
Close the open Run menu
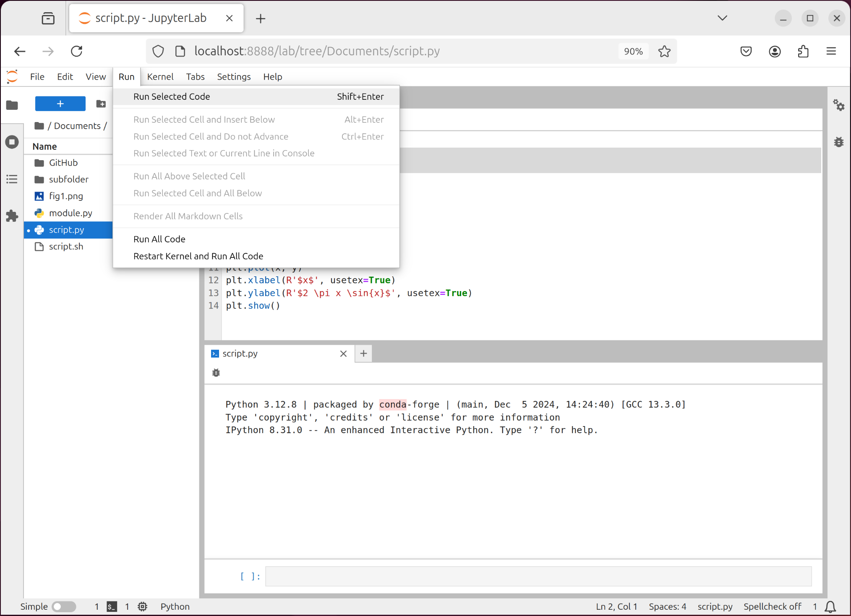tap(126, 77)
